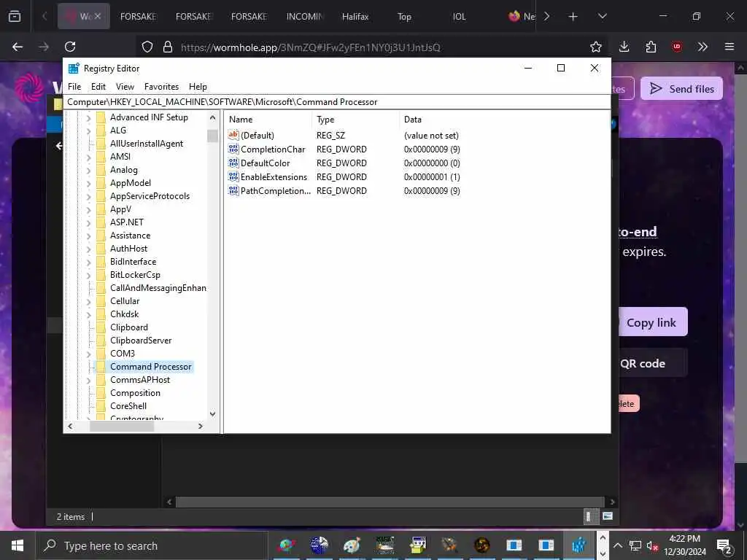Click the Send files button
Image resolution: width=747 pixels, height=560 pixels.
click(x=681, y=88)
